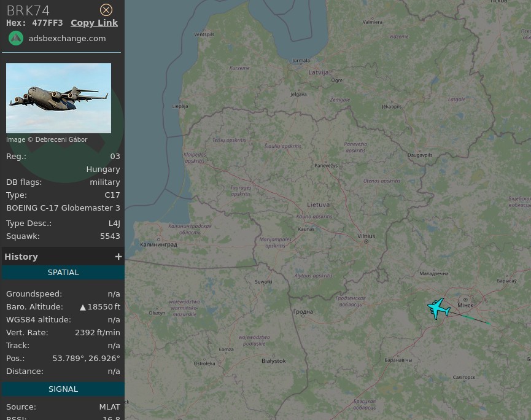
Task: Click the cyan aircraft icon on map
Action: click(438, 308)
